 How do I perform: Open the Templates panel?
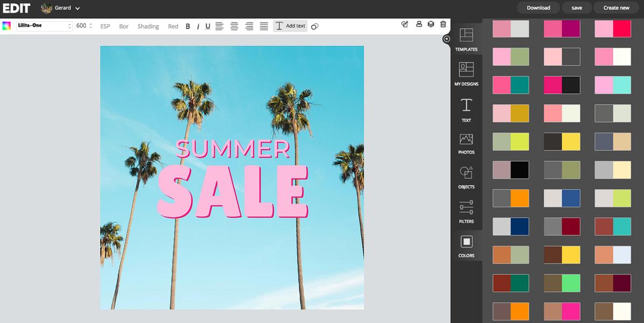tap(466, 40)
